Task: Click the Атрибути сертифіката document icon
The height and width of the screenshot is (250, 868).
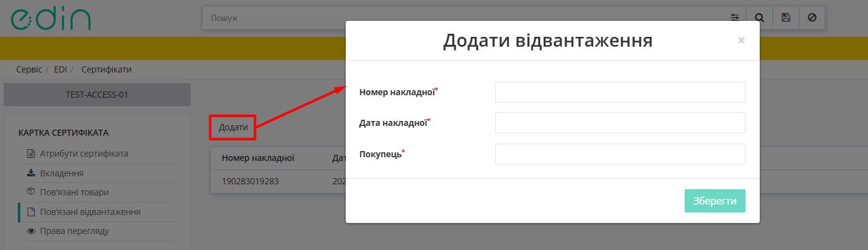Action: 31,154
